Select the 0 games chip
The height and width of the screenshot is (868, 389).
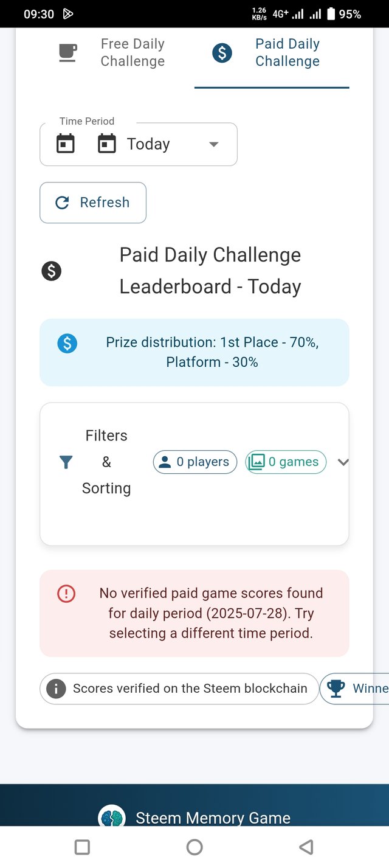286,462
